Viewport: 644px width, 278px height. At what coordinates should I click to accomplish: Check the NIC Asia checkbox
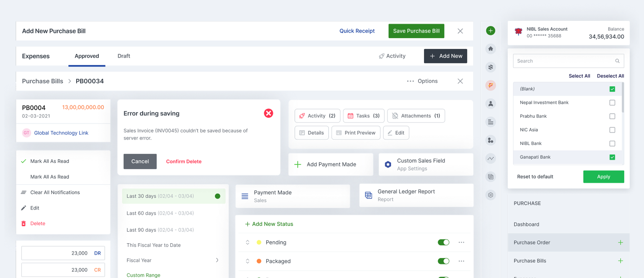[x=612, y=130]
